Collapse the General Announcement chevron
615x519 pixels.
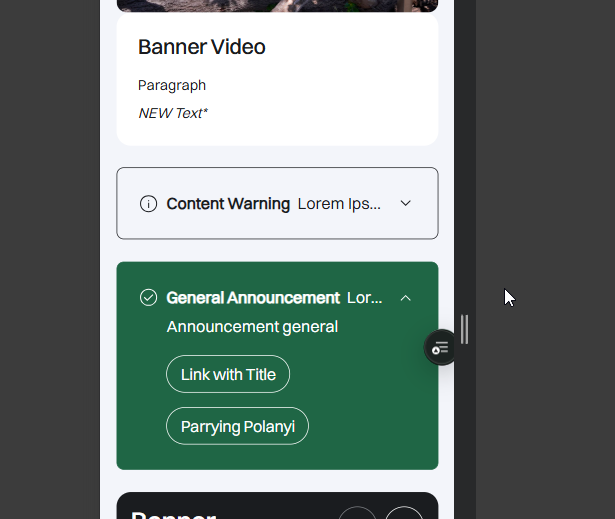[406, 298]
